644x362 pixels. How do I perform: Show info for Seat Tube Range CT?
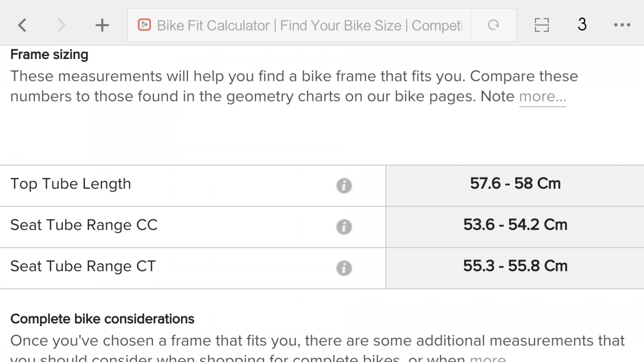pyautogui.click(x=344, y=268)
